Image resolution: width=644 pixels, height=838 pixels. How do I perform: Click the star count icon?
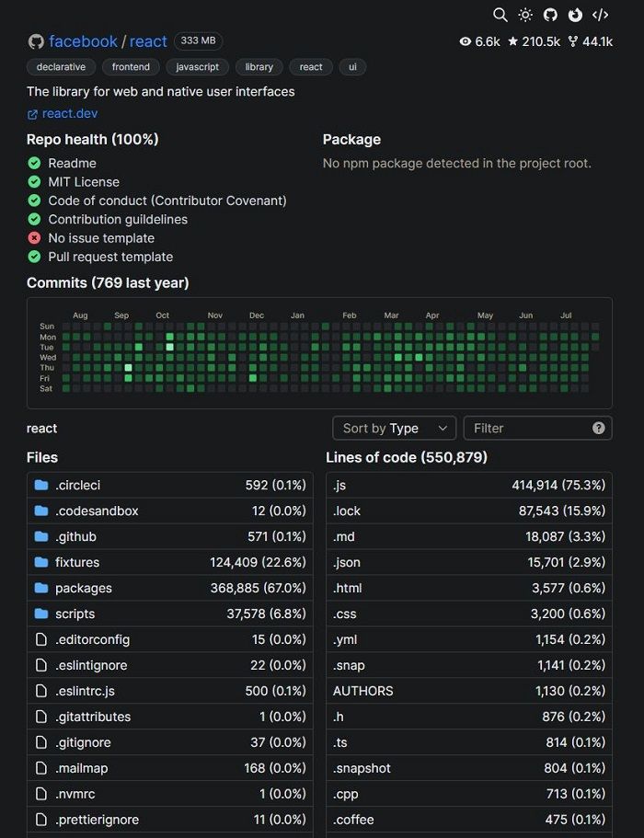point(512,41)
